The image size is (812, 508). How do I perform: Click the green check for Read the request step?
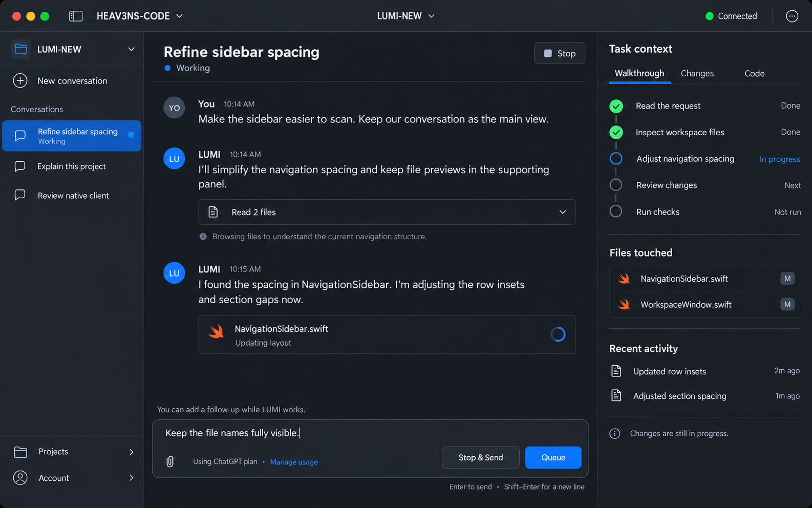[616, 106]
